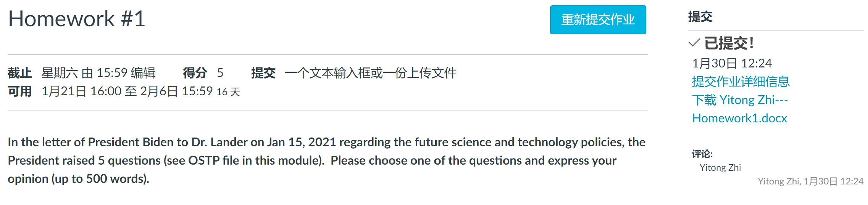Click the submission time under 已提交

tap(732, 63)
